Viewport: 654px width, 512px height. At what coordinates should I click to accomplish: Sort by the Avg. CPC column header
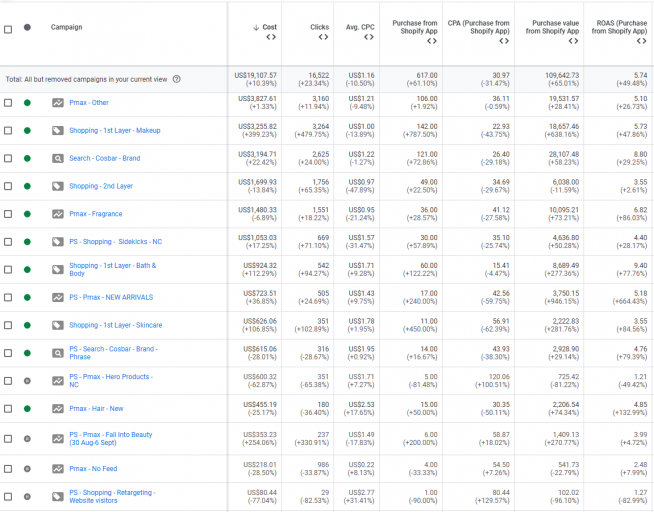click(360, 27)
